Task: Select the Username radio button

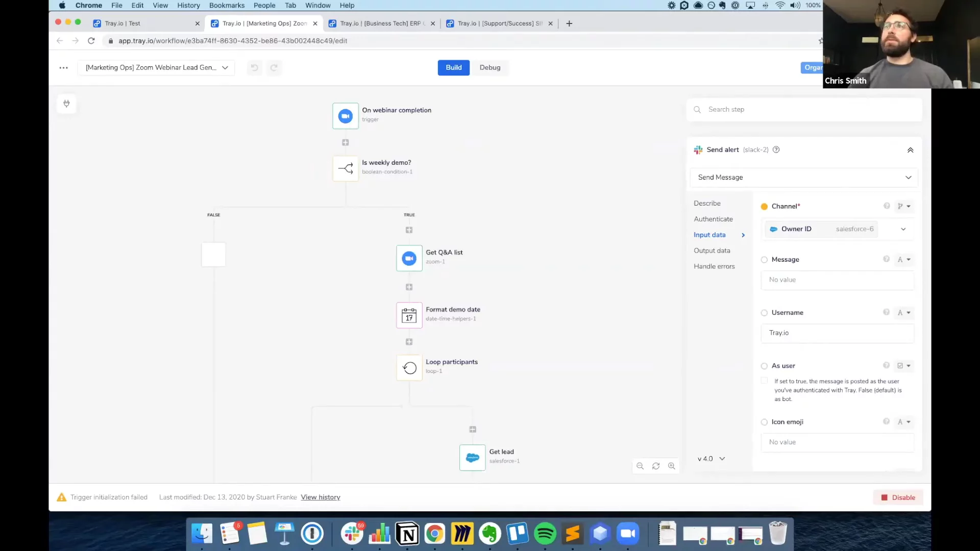Action: pyautogui.click(x=764, y=313)
